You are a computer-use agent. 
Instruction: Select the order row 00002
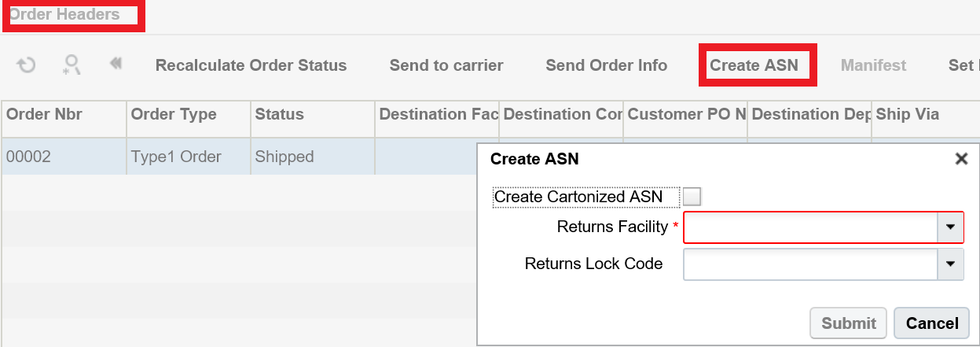point(29,157)
